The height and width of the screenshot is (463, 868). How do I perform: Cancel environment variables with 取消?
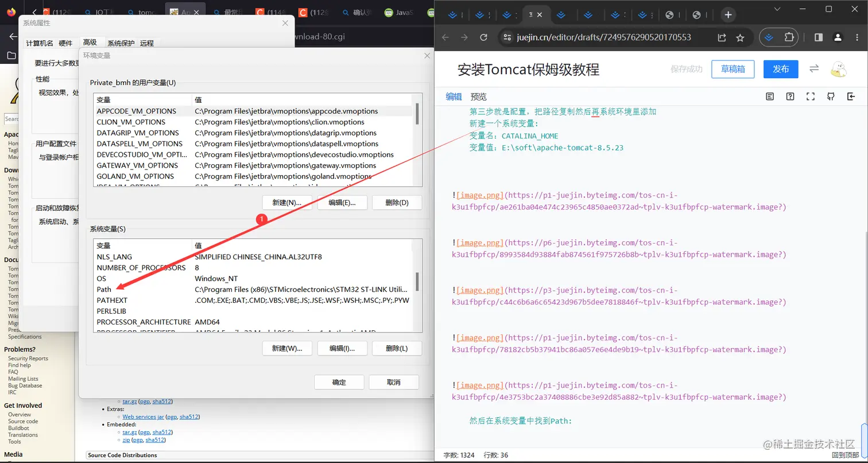pos(394,383)
